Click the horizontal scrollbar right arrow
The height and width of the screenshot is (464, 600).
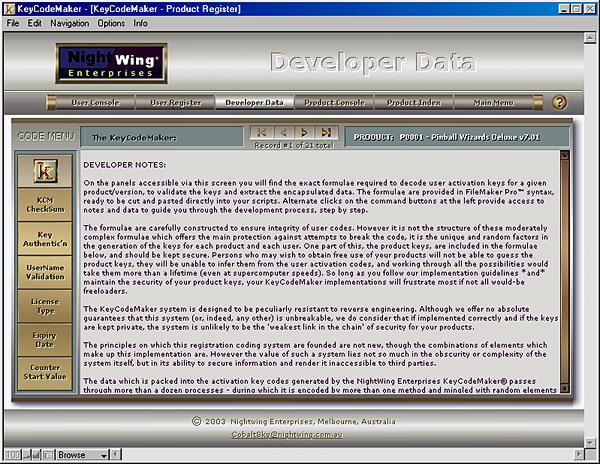tap(579, 455)
